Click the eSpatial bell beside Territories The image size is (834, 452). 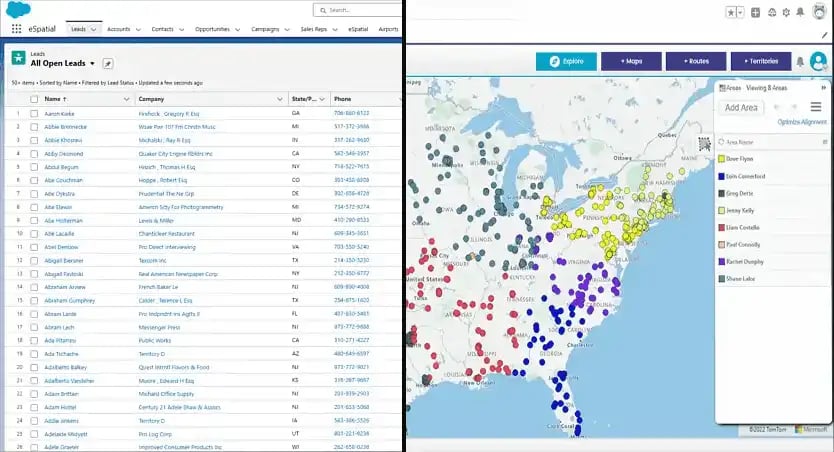(x=800, y=62)
